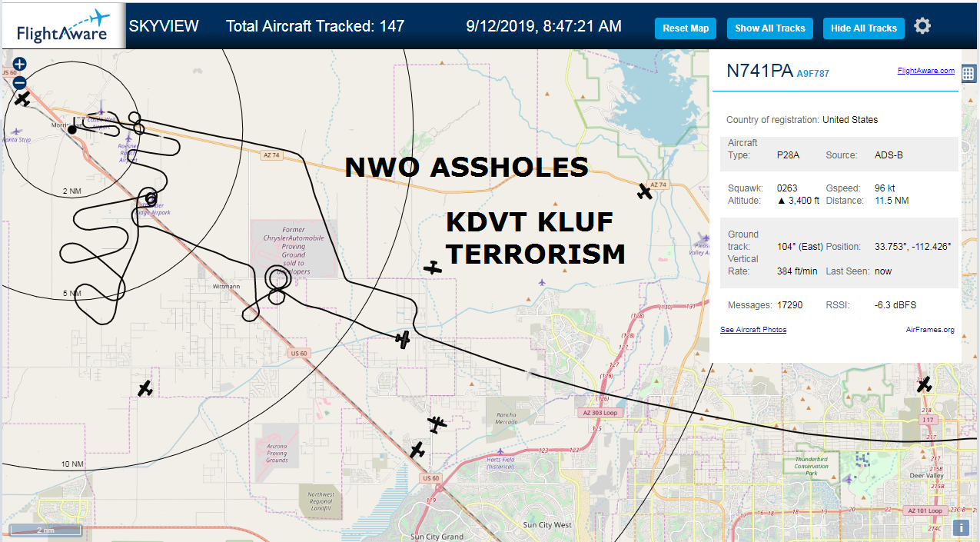This screenshot has width=980, height=542.
Task: Click ICAO hex code A9F787
Action: pyautogui.click(x=812, y=74)
